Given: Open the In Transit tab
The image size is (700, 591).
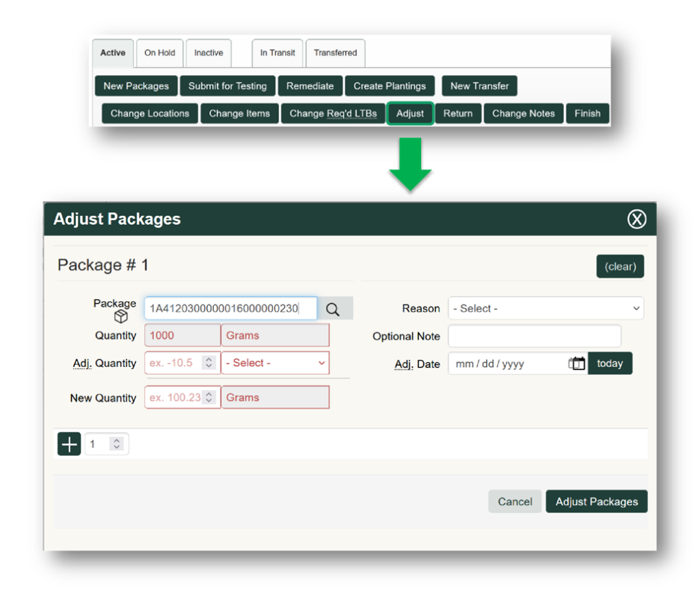Looking at the screenshot, I should pos(278,53).
